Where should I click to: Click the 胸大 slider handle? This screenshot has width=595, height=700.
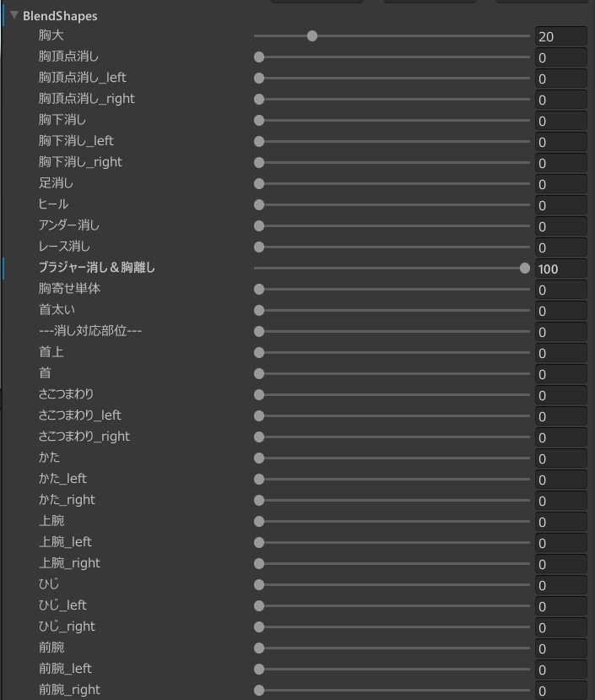tap(312, 36)
